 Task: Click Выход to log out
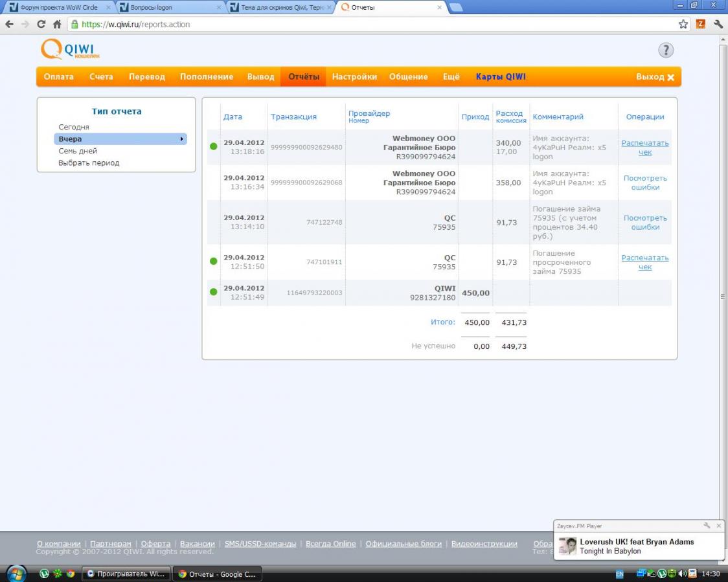click(x=655, y=76)
